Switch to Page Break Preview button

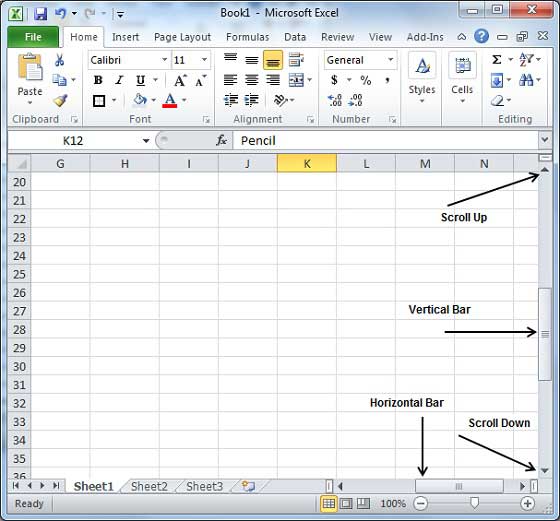click(x=363, y=504)
